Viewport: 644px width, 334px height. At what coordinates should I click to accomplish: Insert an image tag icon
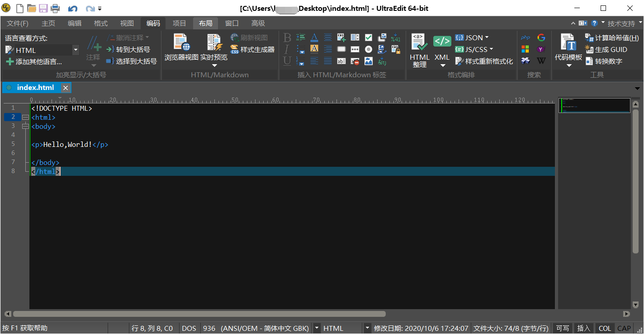[x=369, y=61]
